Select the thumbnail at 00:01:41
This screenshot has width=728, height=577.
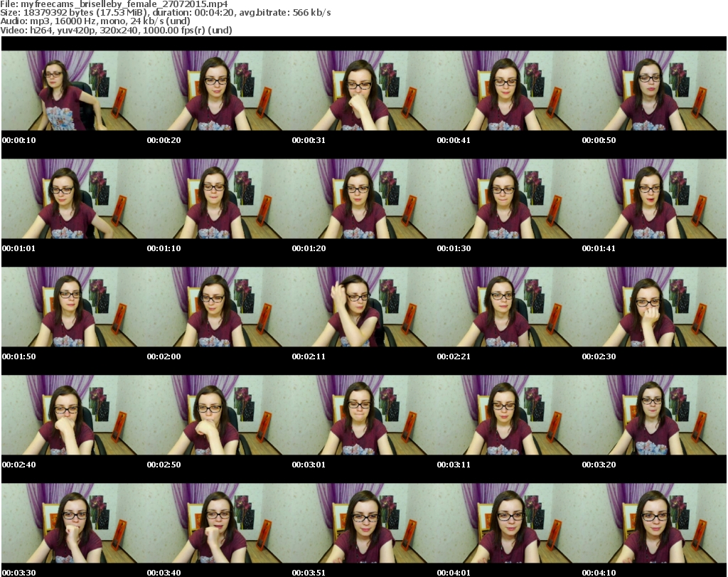coord(654,198)
